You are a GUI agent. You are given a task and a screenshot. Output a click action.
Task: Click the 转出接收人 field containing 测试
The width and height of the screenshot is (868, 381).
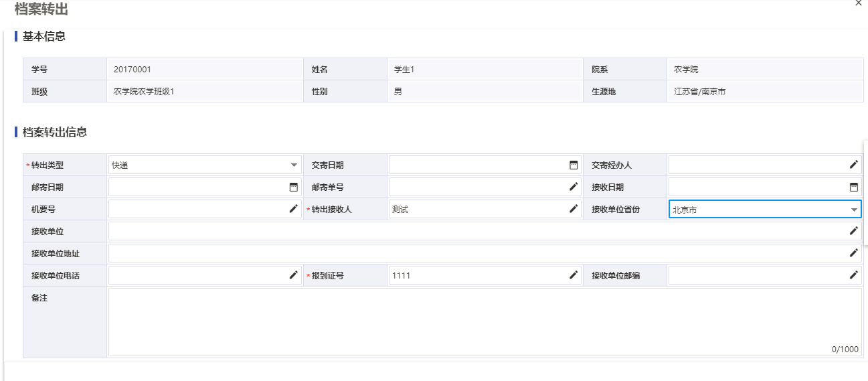(485, 209)
